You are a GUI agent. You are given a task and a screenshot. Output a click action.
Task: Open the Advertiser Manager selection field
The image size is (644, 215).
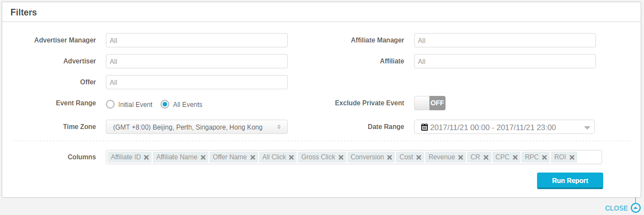click(197, 40)
